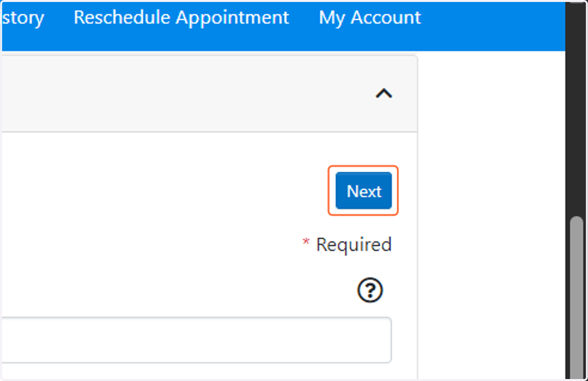Show field help via the circled question mark
Image resolution: width=588 pixels, height=381 pixels.
tap(370, 291)
